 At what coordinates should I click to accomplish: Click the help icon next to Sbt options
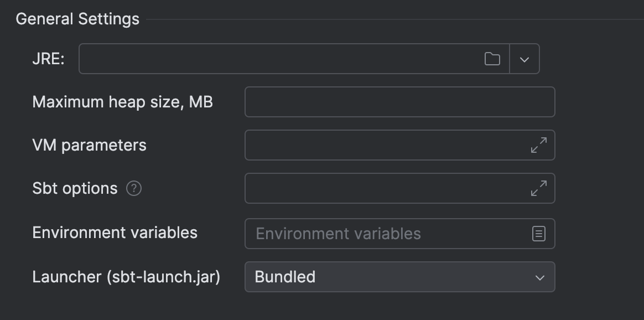tap(134, 188)
